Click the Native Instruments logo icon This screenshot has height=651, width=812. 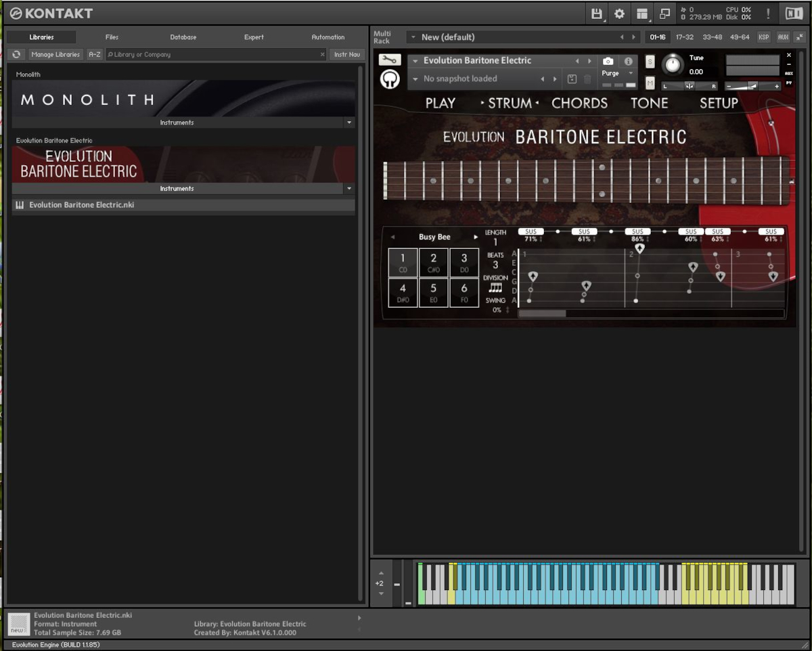click(x=793, y=14)
